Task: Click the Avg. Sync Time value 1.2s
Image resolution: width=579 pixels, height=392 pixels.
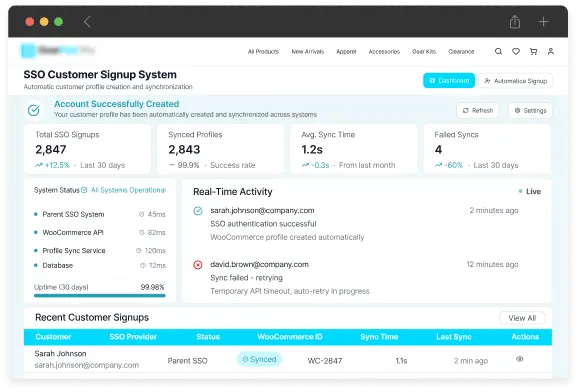Action: 312,149
